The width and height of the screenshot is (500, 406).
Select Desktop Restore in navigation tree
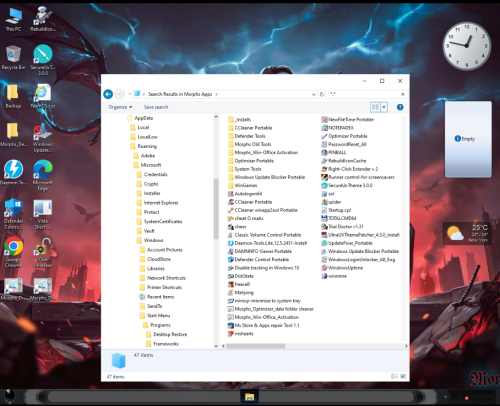pos(167,334)
